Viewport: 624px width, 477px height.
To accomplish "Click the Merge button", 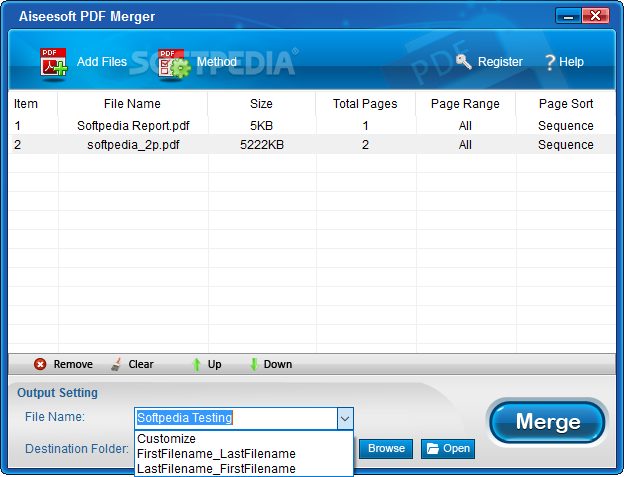I will [x=548, y=422].
